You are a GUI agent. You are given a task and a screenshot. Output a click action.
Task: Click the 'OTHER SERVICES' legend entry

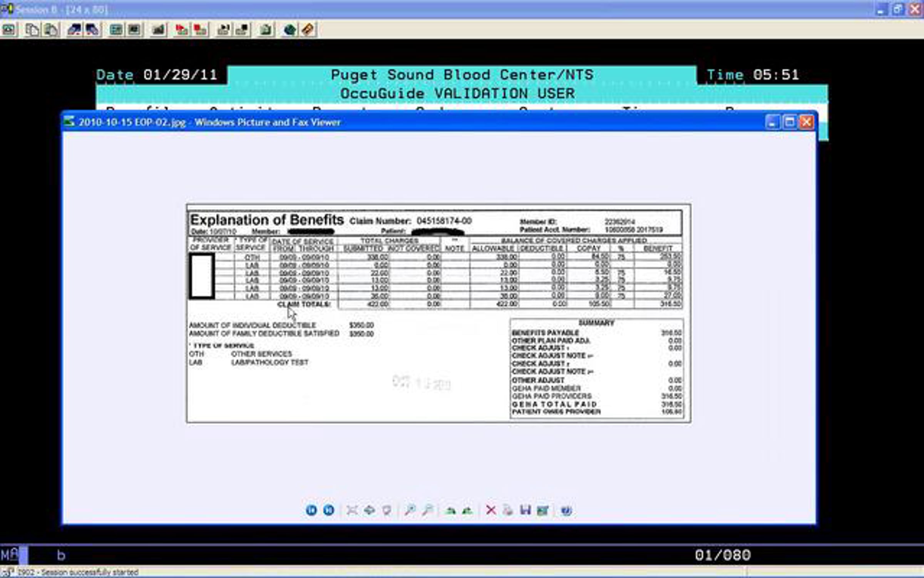[x=261, y=354]
